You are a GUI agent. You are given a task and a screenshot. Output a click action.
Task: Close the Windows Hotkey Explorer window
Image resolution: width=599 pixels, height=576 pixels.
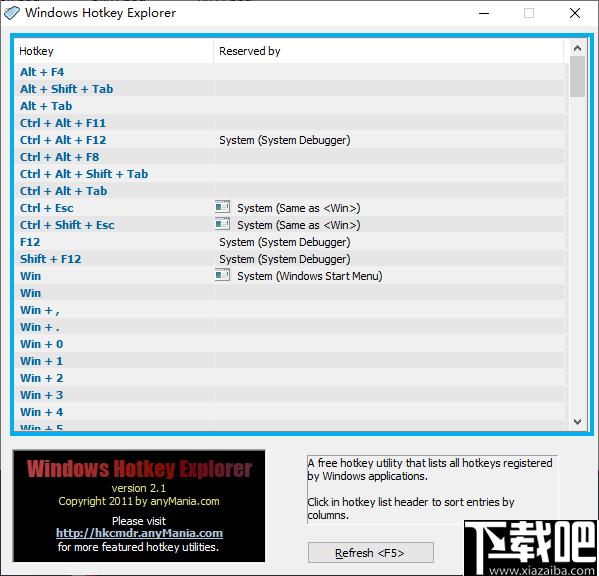point(575,13)
